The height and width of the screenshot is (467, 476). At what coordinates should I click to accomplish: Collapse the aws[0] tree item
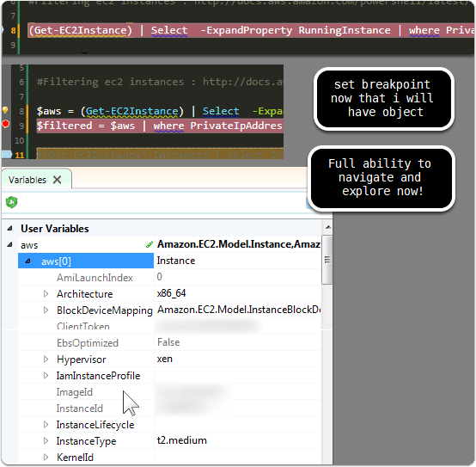[28, 261]
